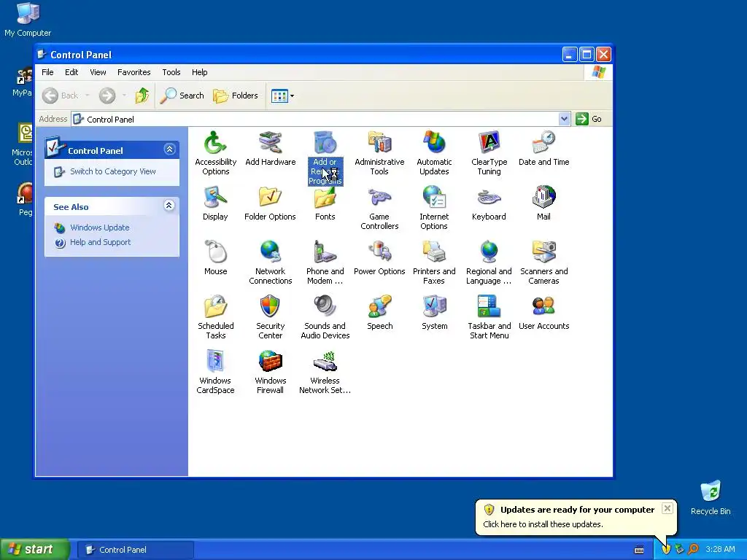
Task: Open the Display properties icon
Action: 215,203
